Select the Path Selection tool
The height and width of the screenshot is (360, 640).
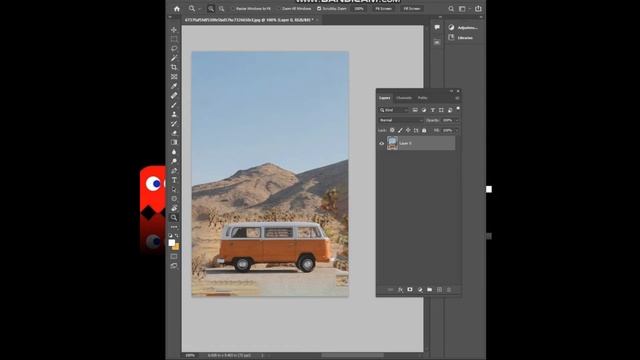coord(174,189)
